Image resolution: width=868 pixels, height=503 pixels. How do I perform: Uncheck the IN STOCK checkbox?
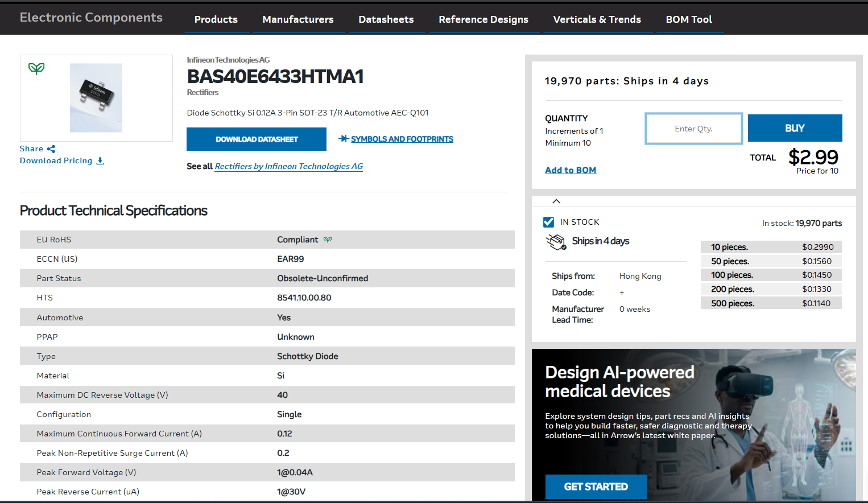tap(549, 222)
